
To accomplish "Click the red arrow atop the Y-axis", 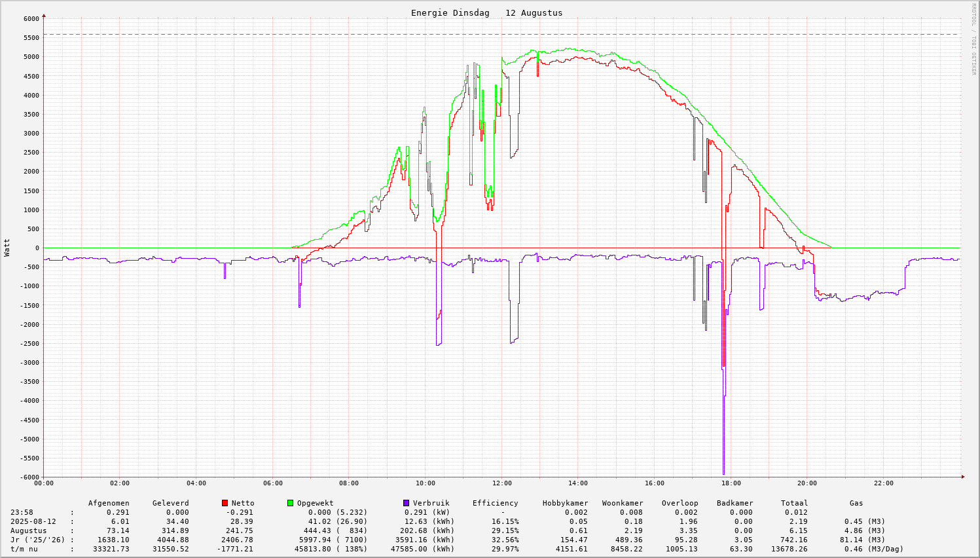I will [44, 15].
